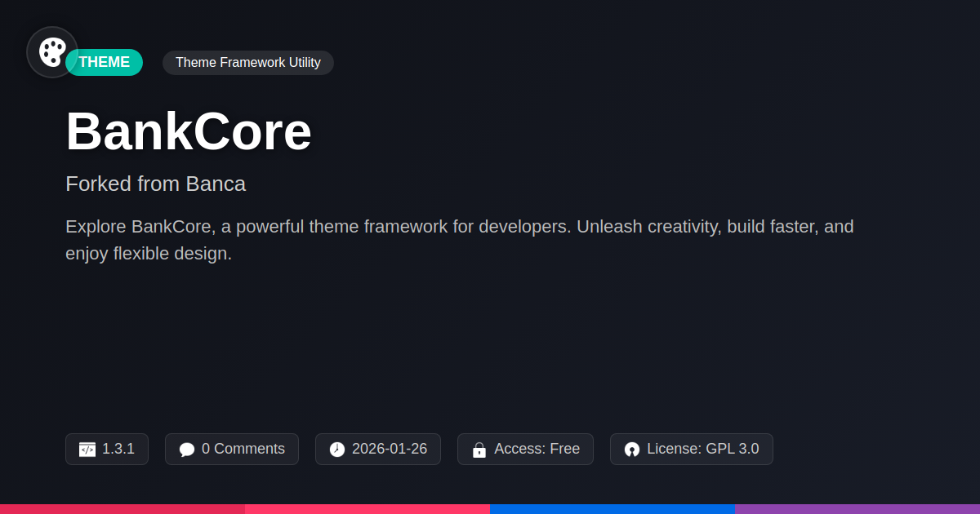Click the purple bottom color bar segment
The height and width of the screenshot is (514, 980).
point(857,509)
